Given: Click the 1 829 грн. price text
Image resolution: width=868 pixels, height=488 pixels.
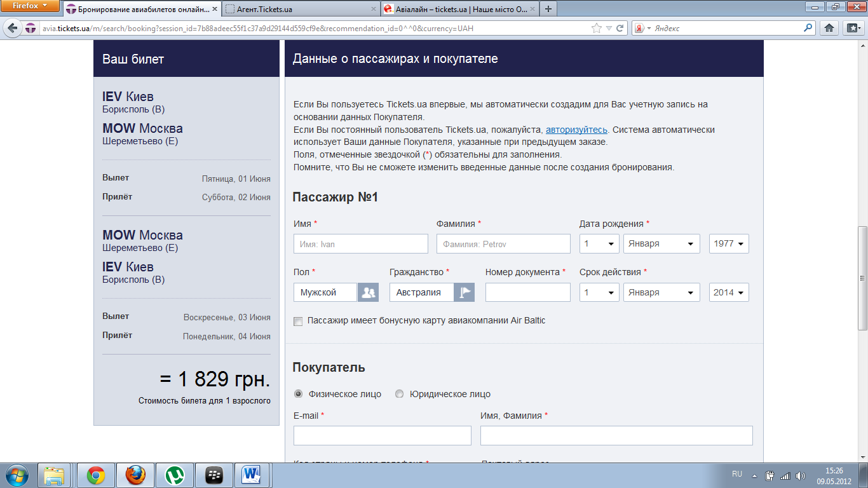Looking at the screenshot, I should [x=215, y=379].
